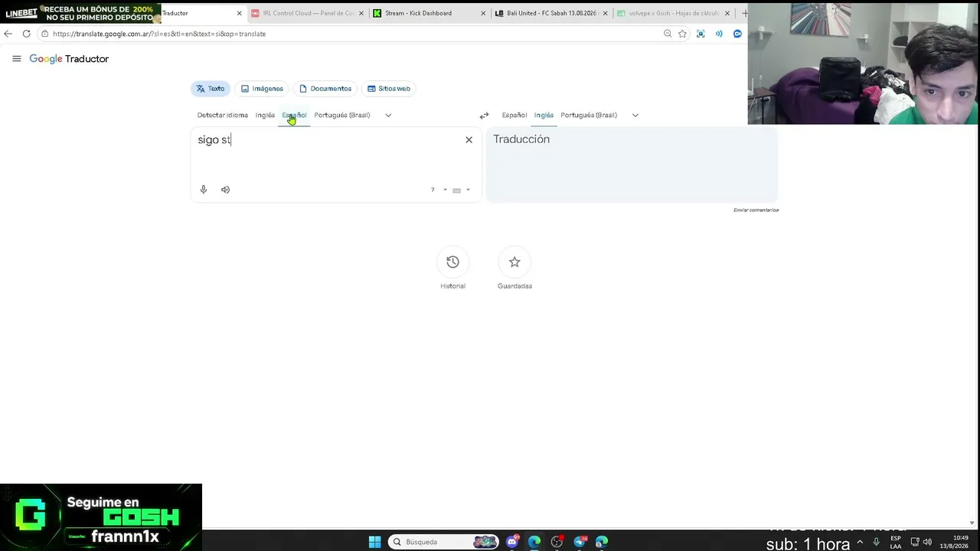Click the screenshot capture toolbar icon
The image size is (980, 551).
pos(701,34)
